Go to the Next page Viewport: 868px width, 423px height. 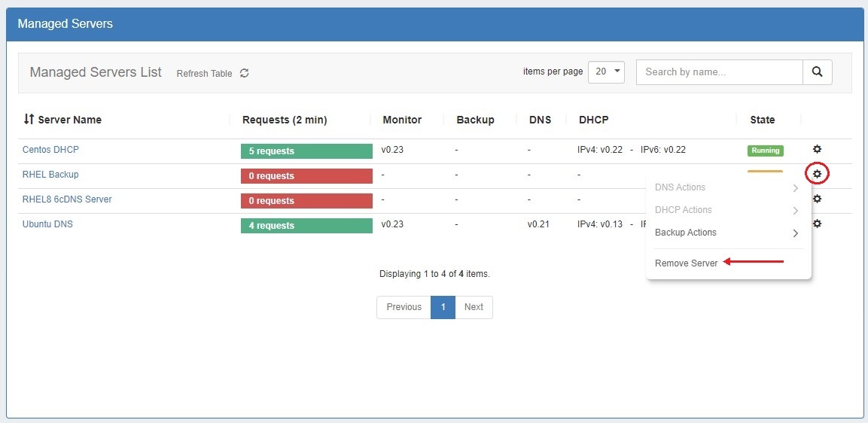pyautogui.click(x=474, y=307)
